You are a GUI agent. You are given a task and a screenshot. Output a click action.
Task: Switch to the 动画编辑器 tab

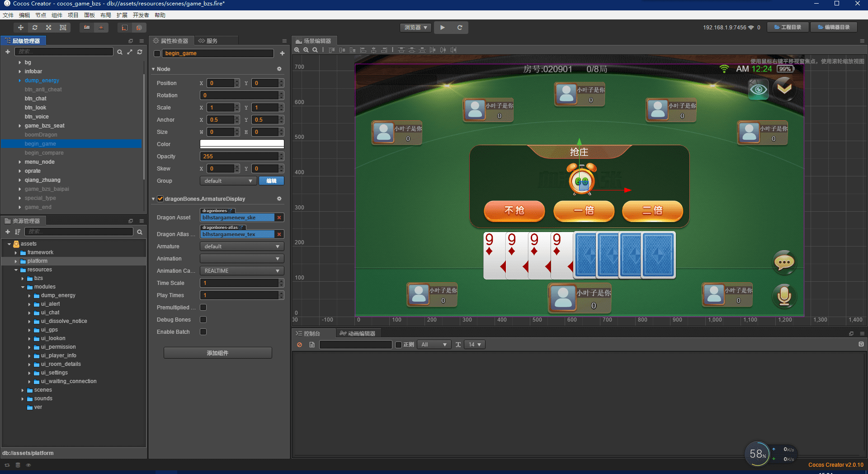pyautogui.click(x=358, y=333)
